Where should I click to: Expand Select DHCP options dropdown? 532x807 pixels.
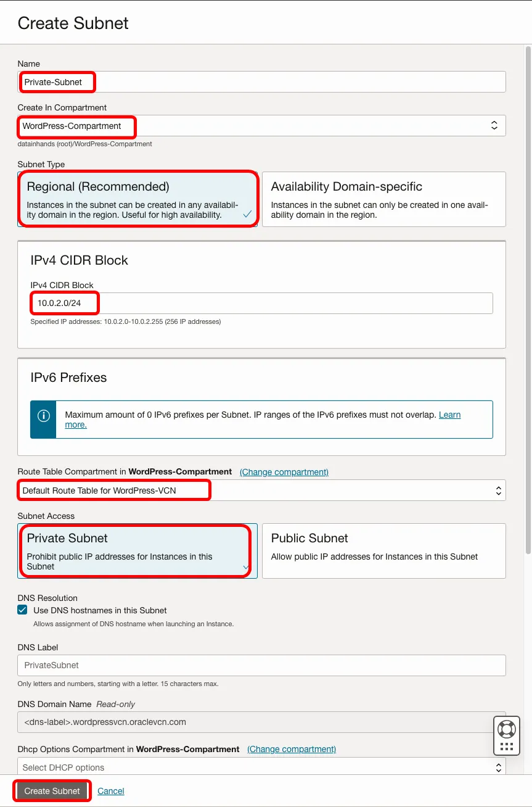point(261,767)
